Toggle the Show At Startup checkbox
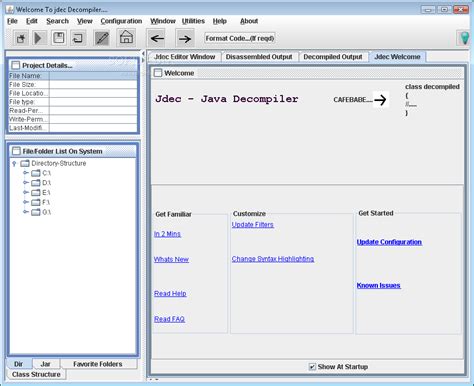This screenshot has width=474, height=386. point(312,367)
